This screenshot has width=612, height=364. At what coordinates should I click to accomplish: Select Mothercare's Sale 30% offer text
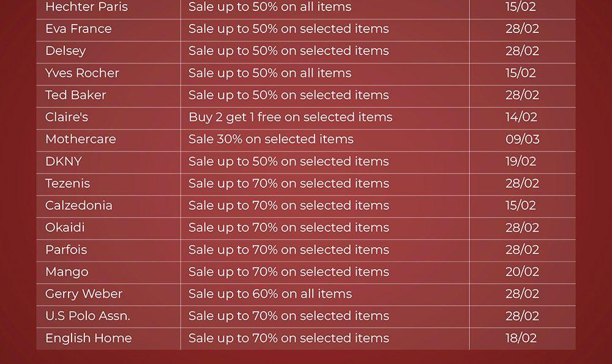271,139
